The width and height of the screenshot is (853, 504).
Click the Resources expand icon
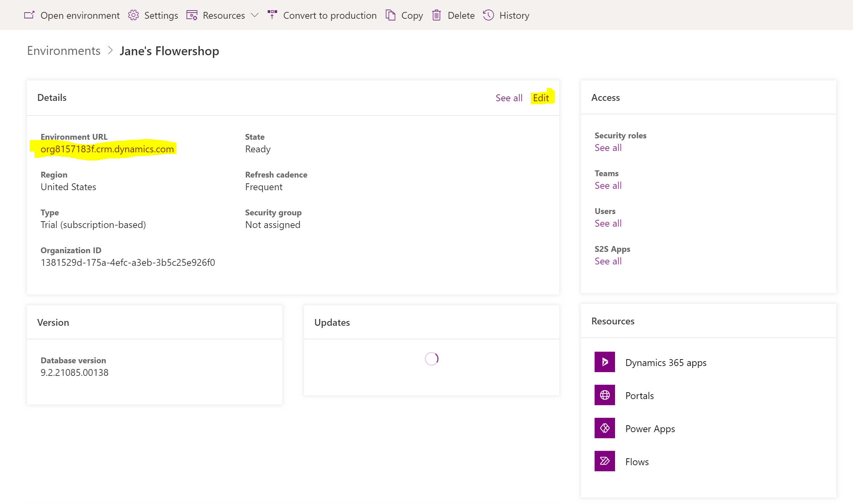click(x=255, y=16)
